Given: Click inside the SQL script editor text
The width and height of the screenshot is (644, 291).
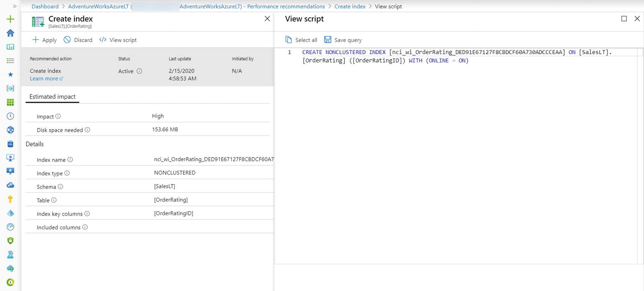Looking at the screenshot, I should pos(457,56).
